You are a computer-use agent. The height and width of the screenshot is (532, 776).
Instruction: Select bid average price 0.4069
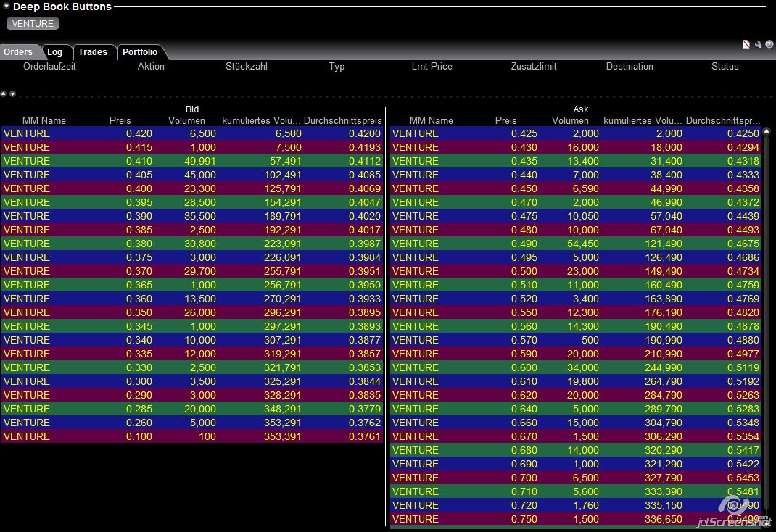(x=365, y=189)
